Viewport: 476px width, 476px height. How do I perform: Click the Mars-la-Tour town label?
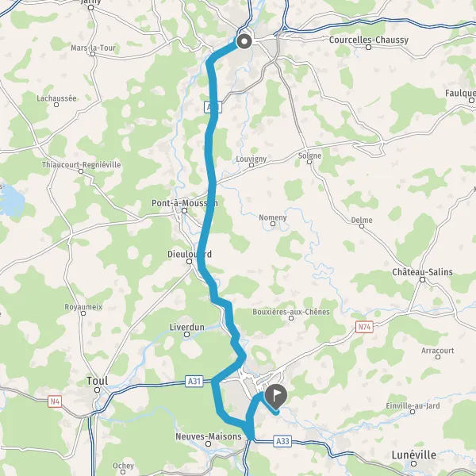93,48
